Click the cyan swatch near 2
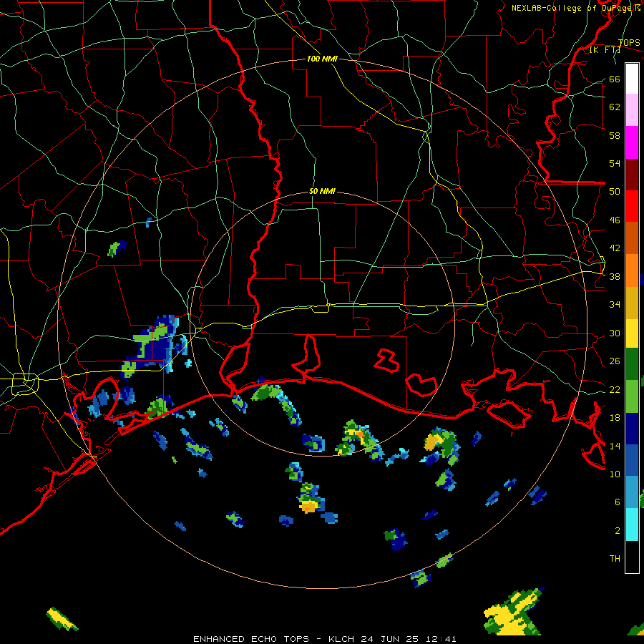The image size is (644, 644). [x=632, y=525]
